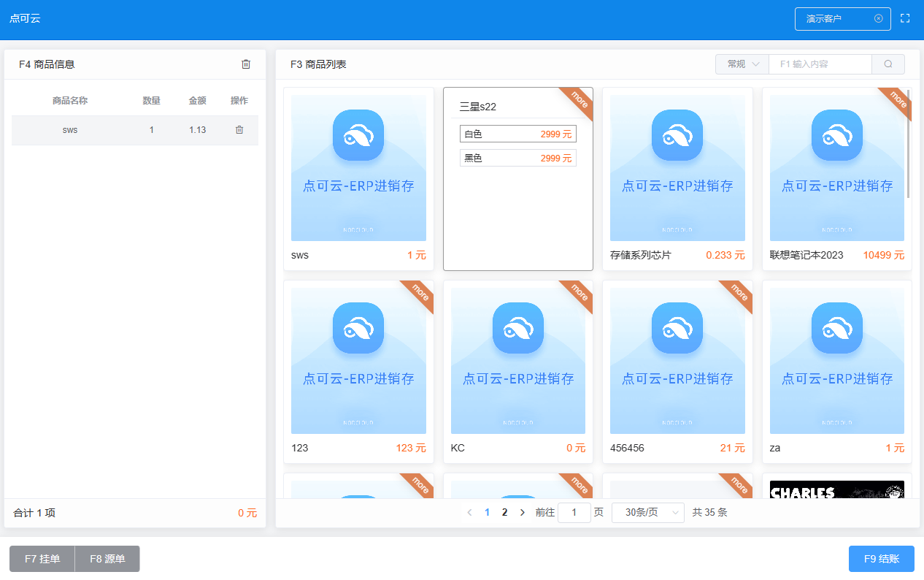The height and width of the screenshot is (580, 924).
Task: Click the F7 挂单 button
Action: point(42,559)
